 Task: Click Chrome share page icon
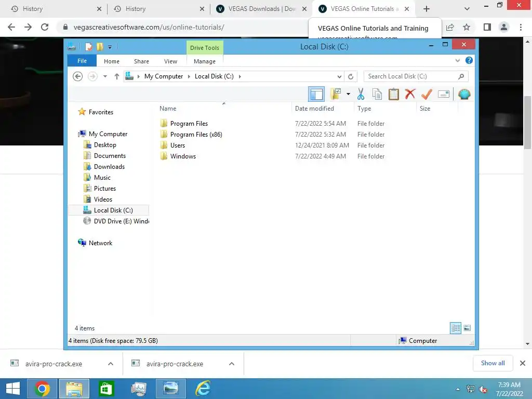pyautogui.click(x=450, y=27)
